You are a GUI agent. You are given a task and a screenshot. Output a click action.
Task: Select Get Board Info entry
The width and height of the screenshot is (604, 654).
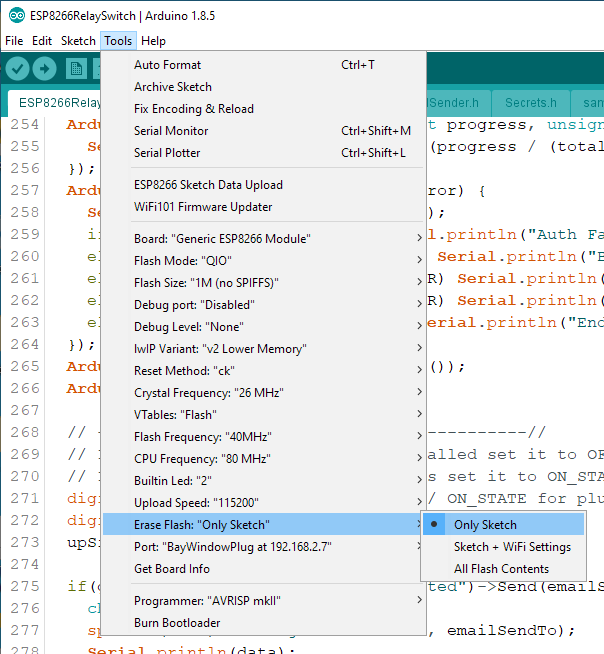tap(264, 568)
